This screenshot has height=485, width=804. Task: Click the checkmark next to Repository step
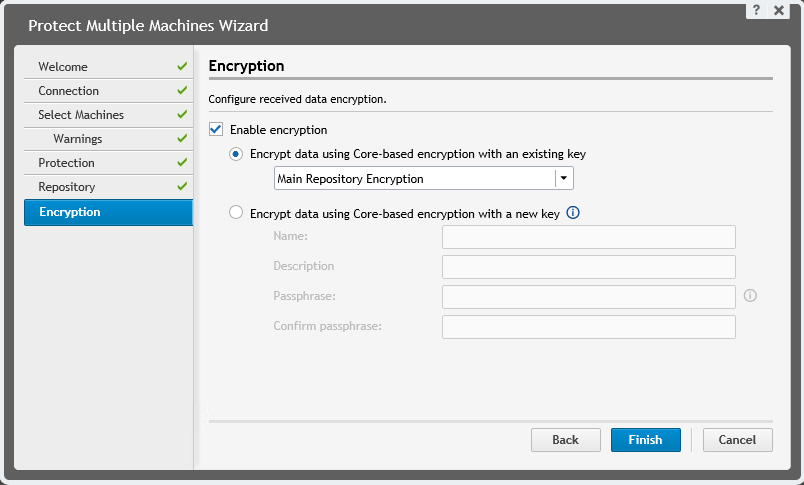(182, 187)
